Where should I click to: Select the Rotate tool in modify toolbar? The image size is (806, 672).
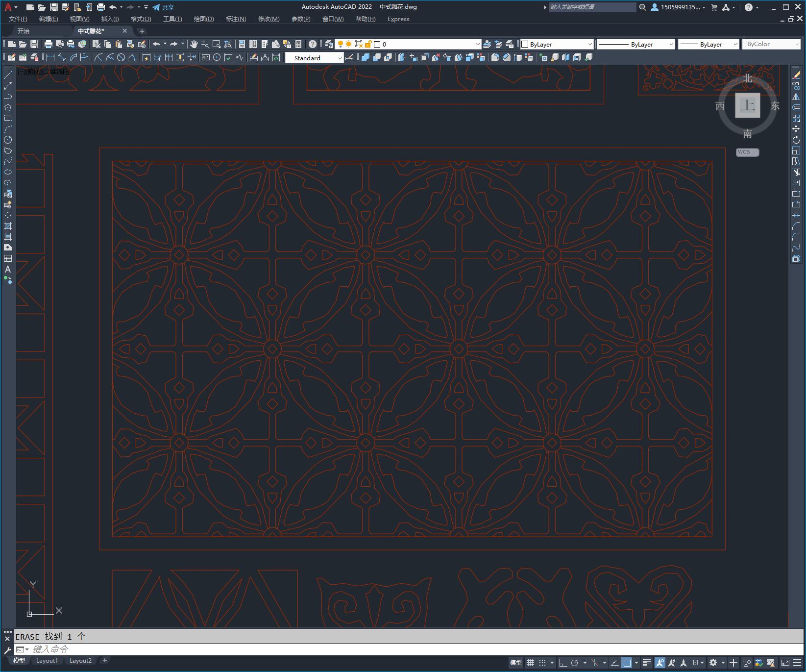[796, 140]
